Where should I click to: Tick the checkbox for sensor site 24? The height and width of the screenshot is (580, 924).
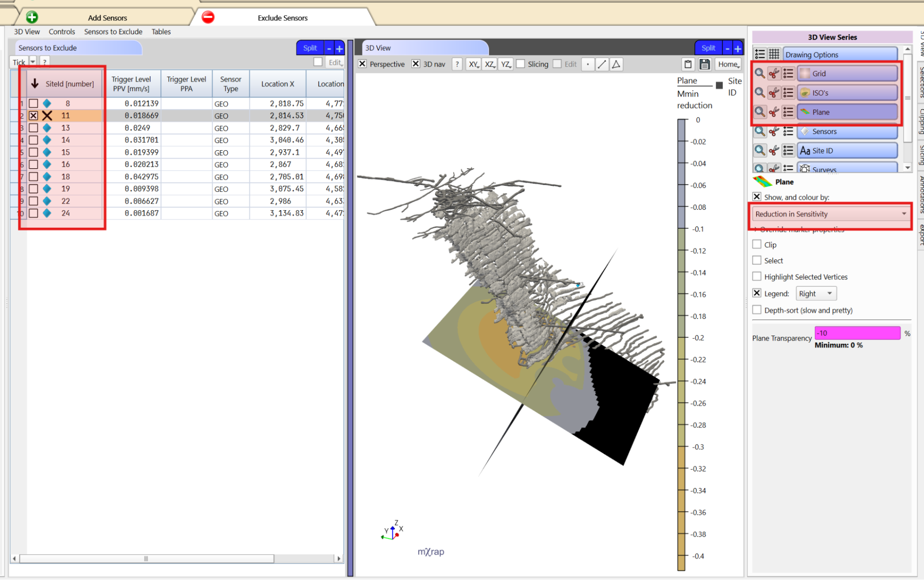coord(33,213)
